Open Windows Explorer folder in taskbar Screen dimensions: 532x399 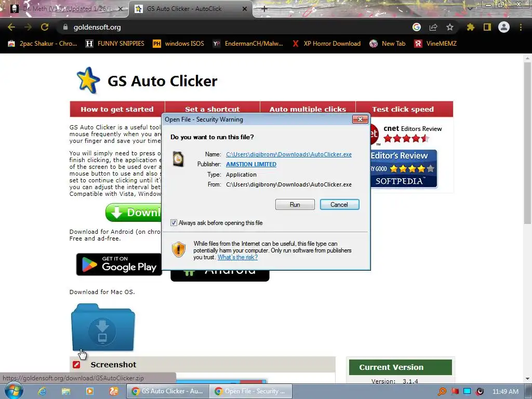66,391
